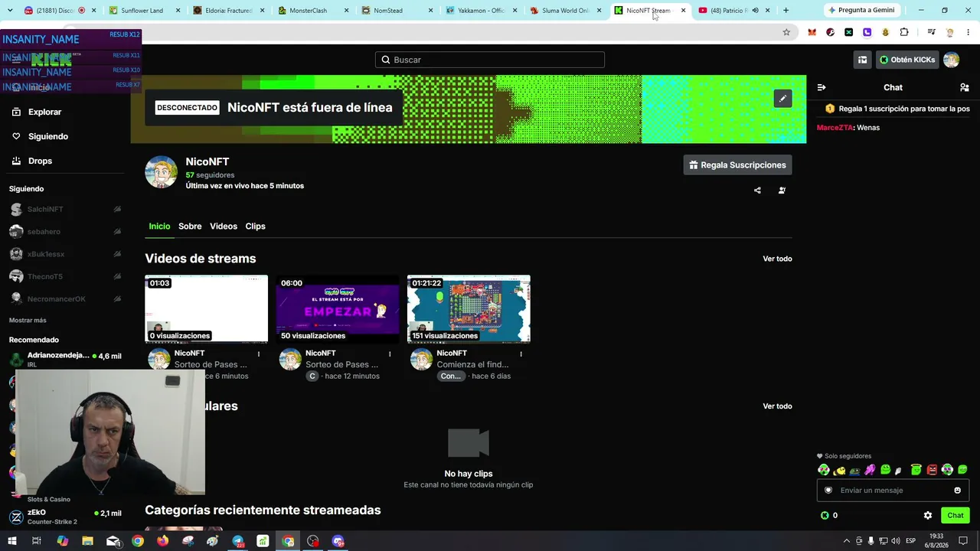Share the NicoNFT channel
Screen dimensions: 980x551
click(757, 191)
